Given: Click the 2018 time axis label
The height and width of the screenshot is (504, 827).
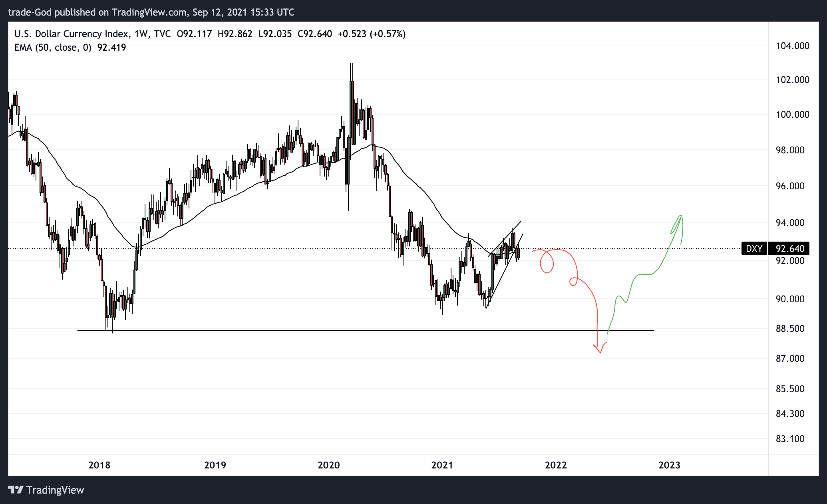Looking at the screenshot, I should 99,465.
